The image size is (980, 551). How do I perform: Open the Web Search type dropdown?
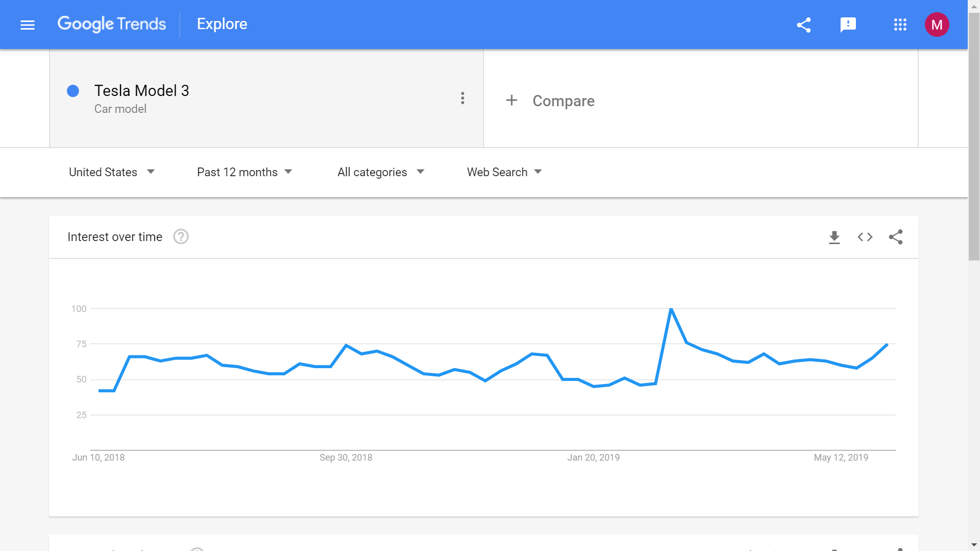[x=505, y=172]
